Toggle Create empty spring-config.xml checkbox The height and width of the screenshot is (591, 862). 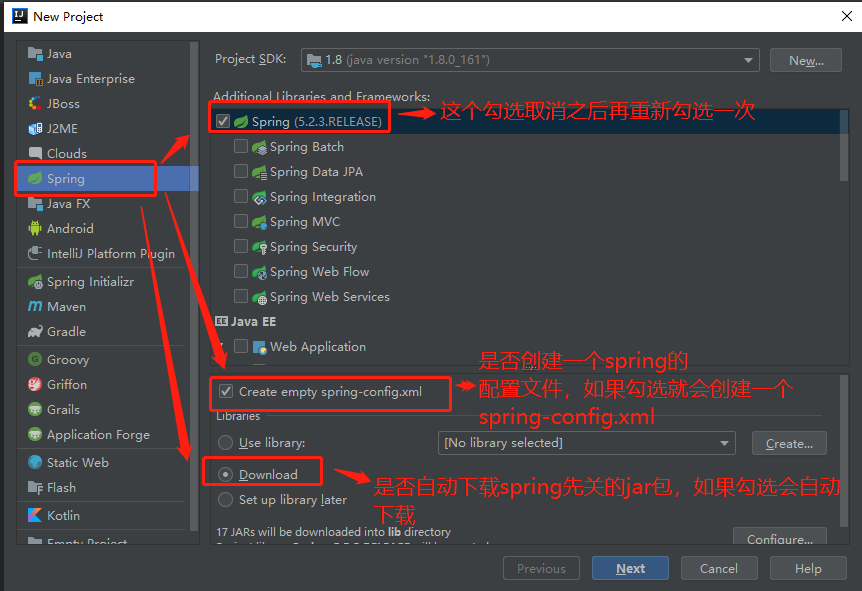point(226,391)
